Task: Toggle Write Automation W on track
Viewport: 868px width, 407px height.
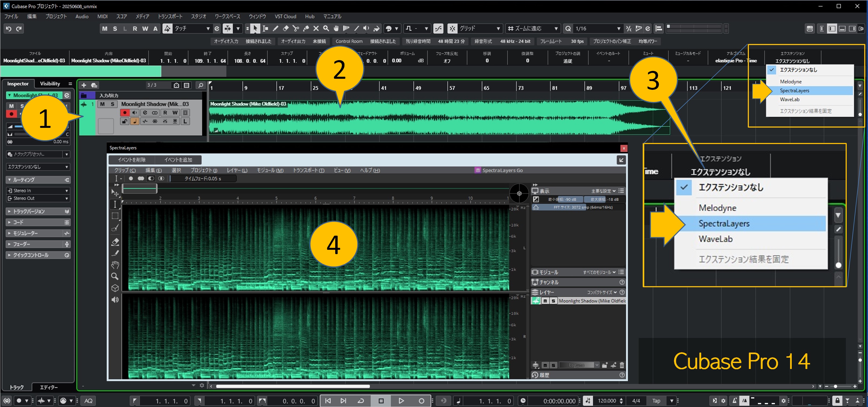Action: (175, 113)
